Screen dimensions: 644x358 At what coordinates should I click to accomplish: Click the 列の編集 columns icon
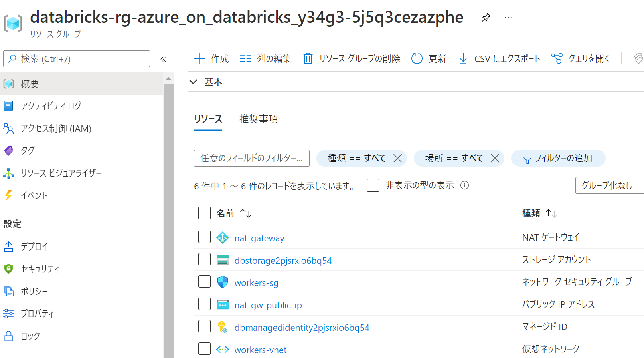tap(246, 59)
